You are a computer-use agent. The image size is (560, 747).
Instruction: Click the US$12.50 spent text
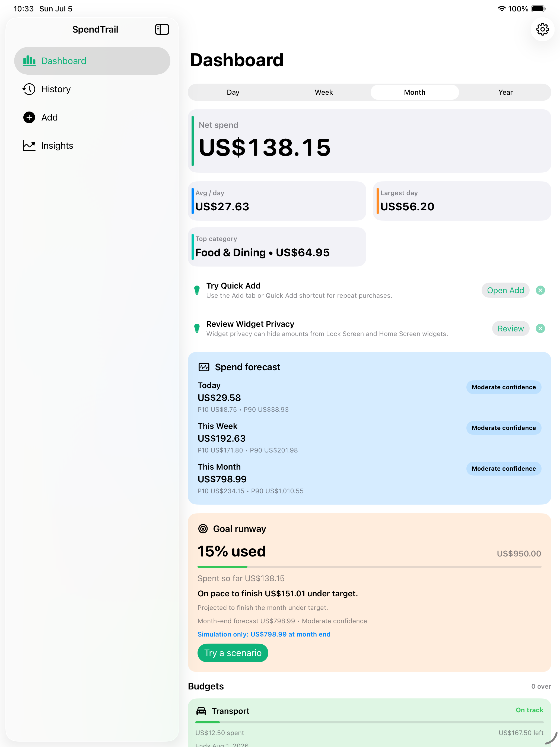219,733
